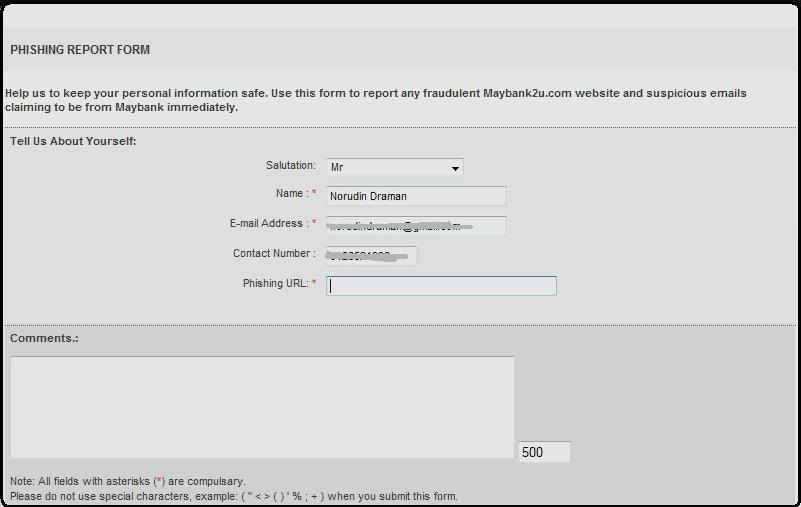Image resolution: width=801 pixels, height=507 pixels.
Task: Open the Salutation dropdown showing Mr
Action: coord(395,167)
